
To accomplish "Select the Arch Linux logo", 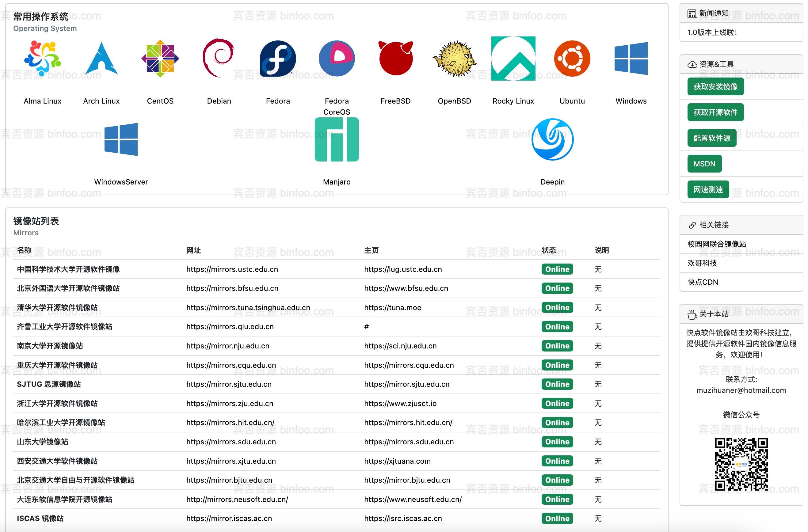I will pyautogui.click(x=101, y=59).
